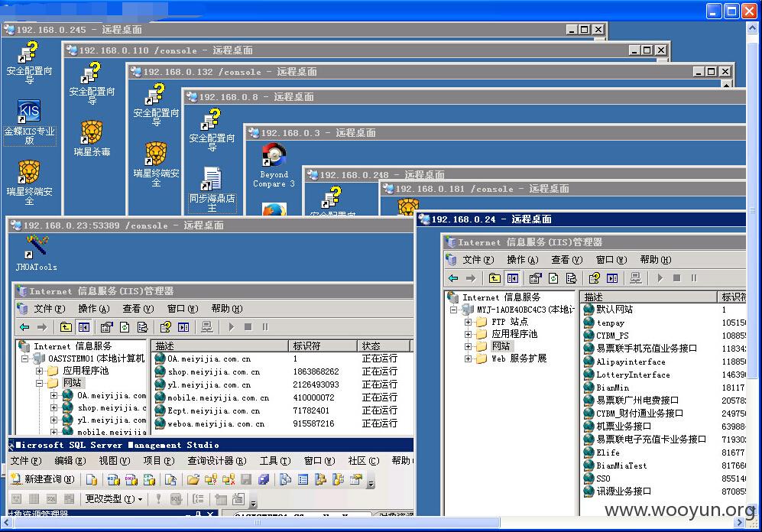762x532 pixels.
Task: Open 瑞星杀毒 icon in 192.168.0.110 window
Action: tap(92, 138)
